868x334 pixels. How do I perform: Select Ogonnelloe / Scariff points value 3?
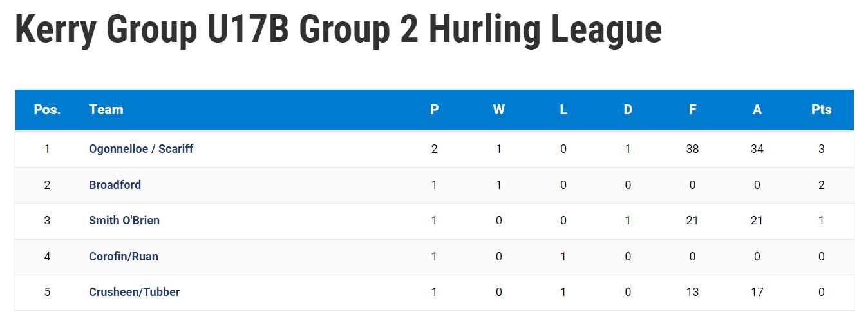tap(822, 149)
